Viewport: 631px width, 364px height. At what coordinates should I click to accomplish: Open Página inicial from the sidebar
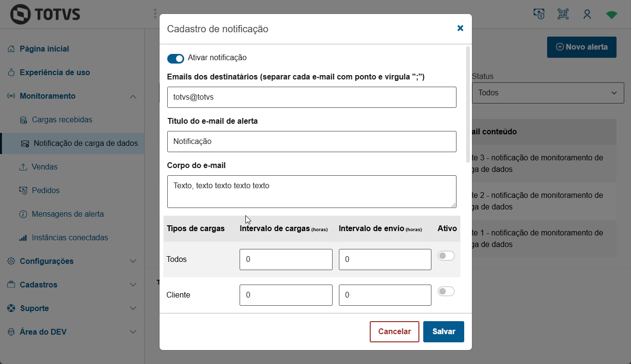tap(43, 49)
